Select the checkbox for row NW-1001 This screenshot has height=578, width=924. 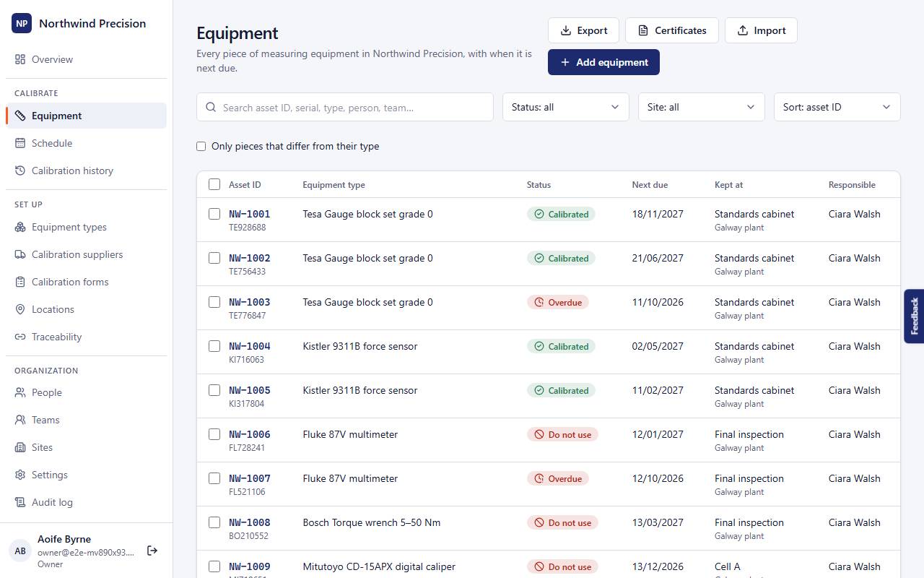click(x=214, y=214)
